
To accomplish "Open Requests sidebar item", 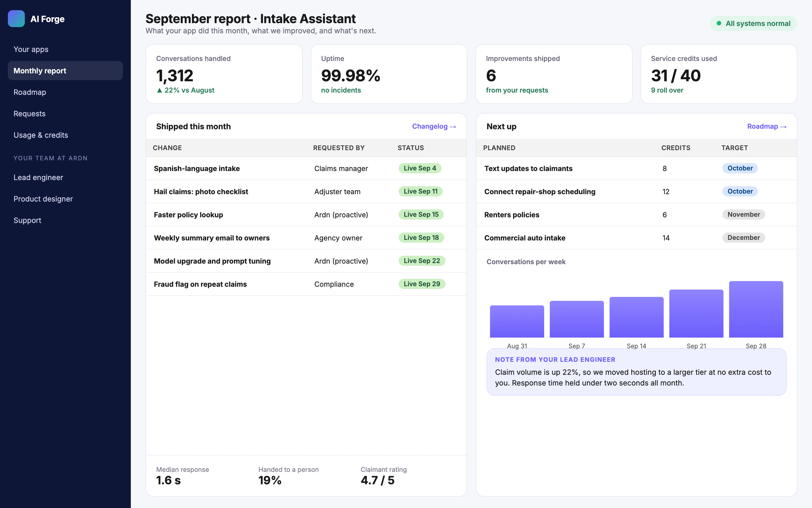I will pyautogui.click(x=65, y=113).
